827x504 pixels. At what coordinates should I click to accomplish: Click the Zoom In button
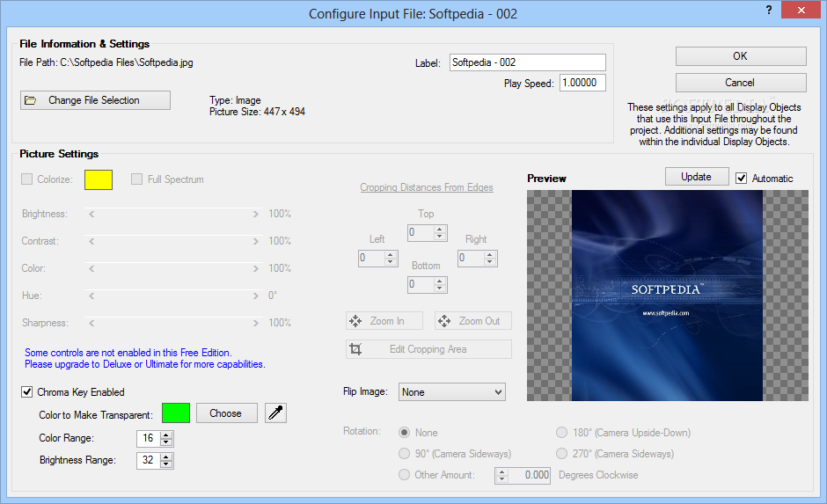384,320
